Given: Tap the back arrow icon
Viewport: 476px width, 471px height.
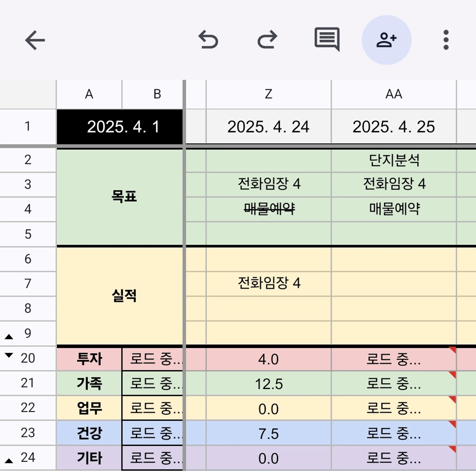Looking at the screenshot, I should [x=35, y=40].
